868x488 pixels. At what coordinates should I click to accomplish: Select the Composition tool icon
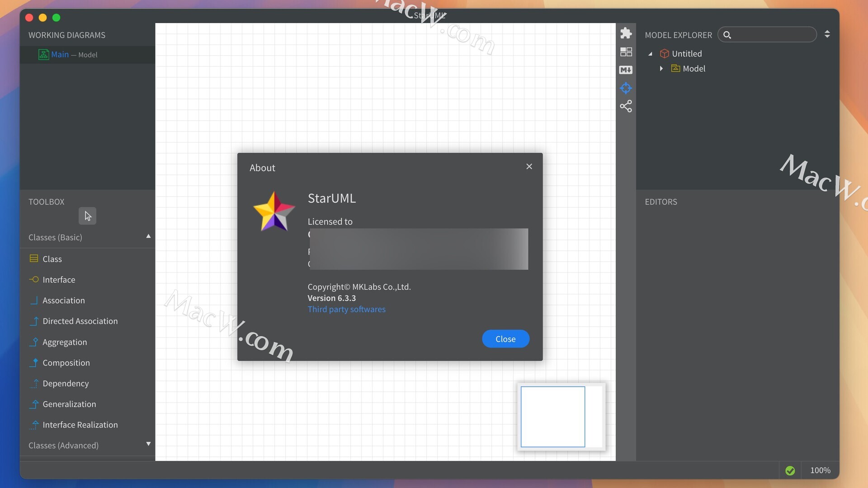(33, 362)
